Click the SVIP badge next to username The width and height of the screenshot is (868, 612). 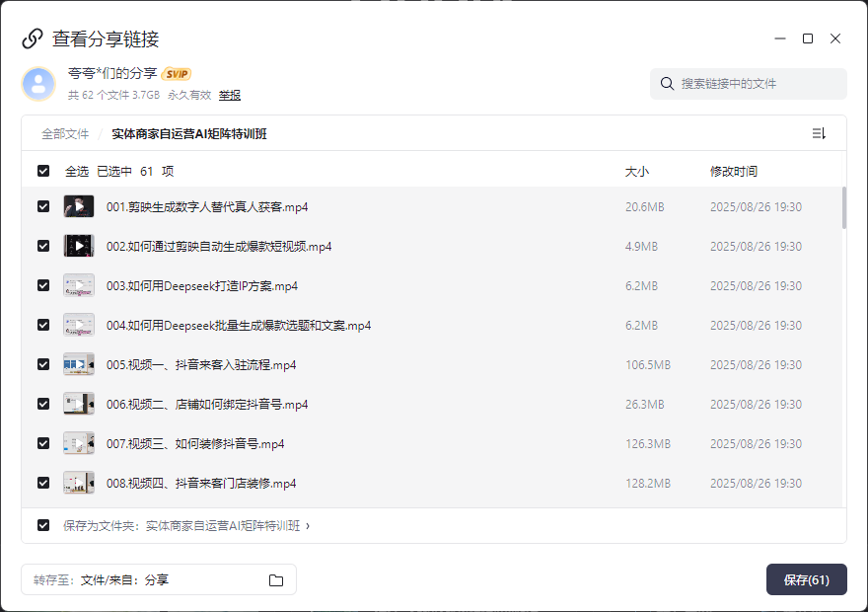point(177,74)
